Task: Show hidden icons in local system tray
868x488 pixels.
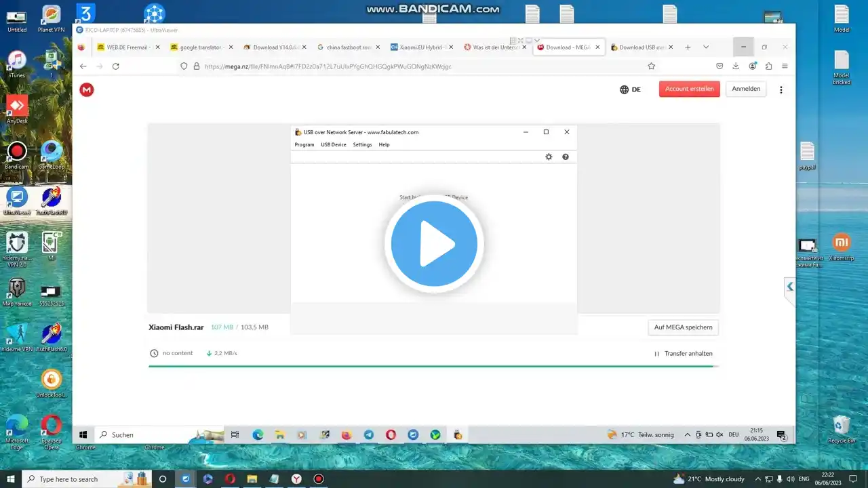Action: 759,479
